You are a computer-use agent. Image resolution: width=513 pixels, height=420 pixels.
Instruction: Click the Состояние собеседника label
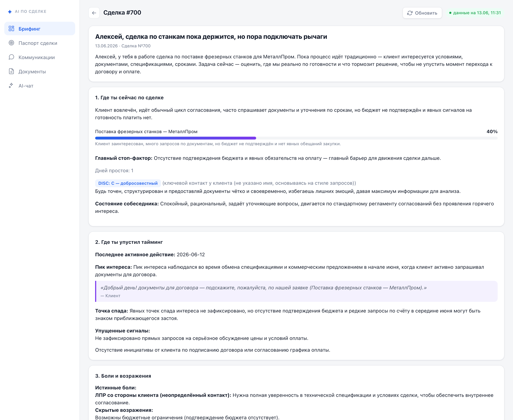127,204
